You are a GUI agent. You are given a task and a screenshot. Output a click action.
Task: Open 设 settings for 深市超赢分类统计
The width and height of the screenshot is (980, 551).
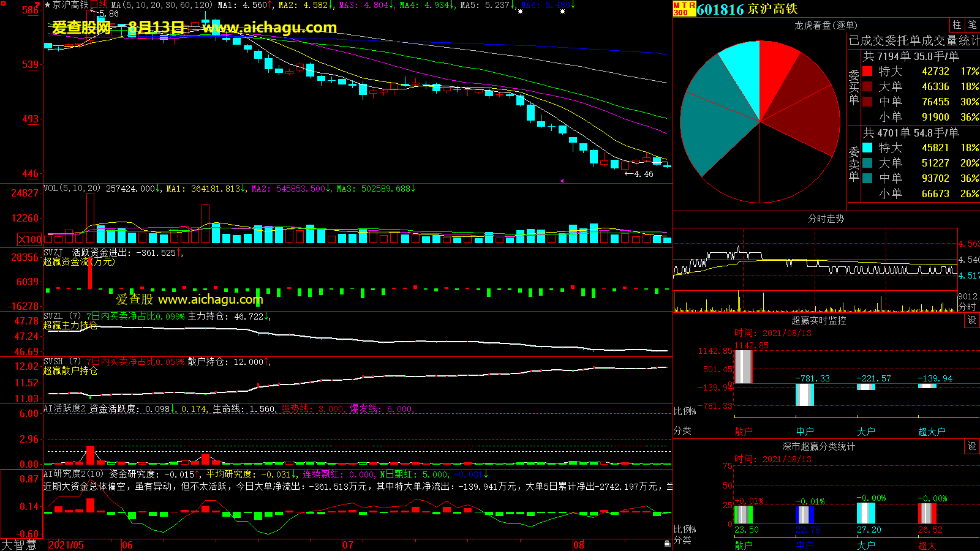971,446
